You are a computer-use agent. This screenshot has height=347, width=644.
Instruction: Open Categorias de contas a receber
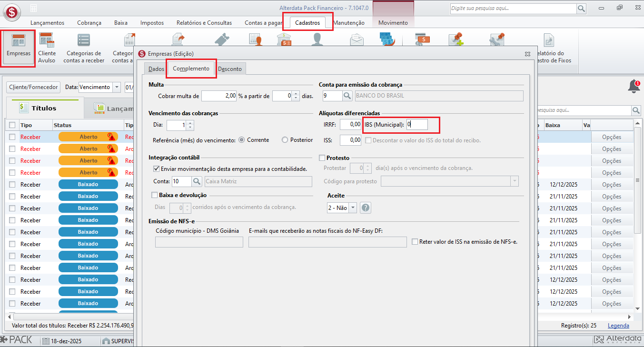(x=84, y=48)
